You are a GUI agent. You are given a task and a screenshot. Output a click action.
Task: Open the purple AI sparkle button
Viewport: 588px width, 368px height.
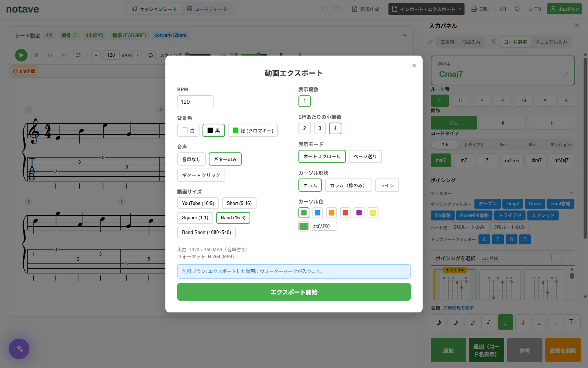[19, 348]
